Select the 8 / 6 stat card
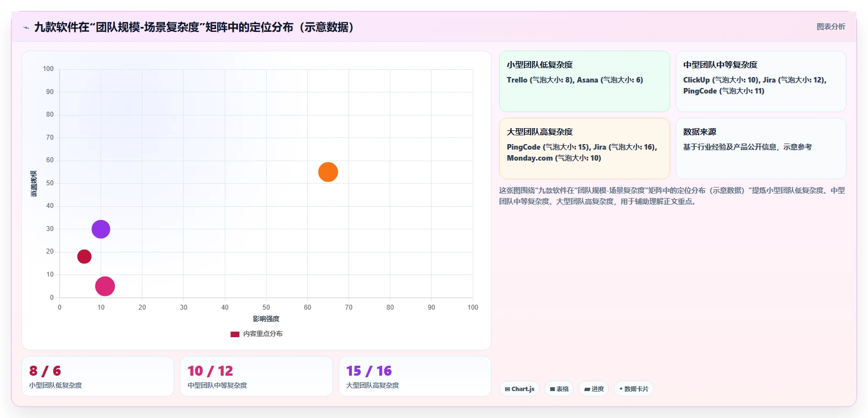This screenshot has height=418, width=868. 98,376
